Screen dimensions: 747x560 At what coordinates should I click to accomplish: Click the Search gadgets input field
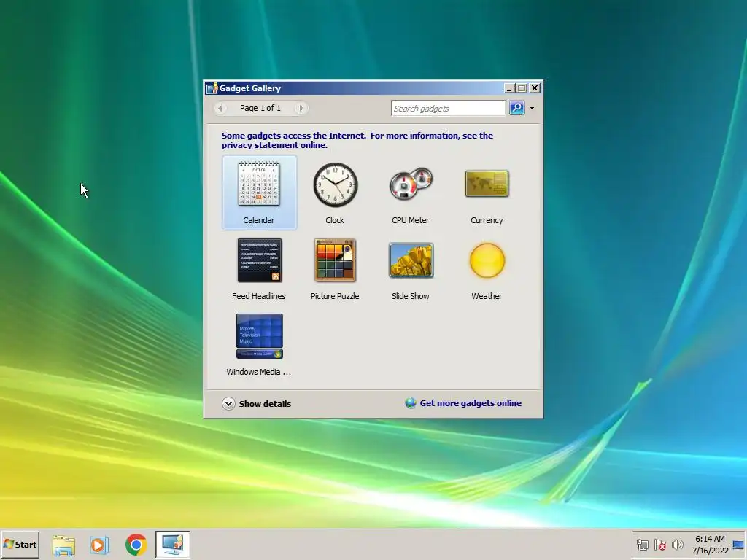click(448, 108)
